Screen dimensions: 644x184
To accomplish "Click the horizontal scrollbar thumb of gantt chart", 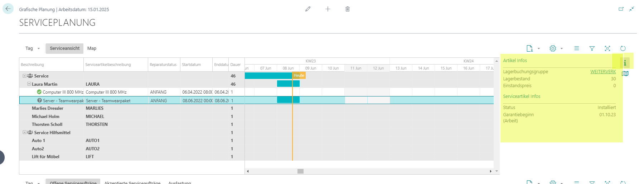I will [300, 171].
